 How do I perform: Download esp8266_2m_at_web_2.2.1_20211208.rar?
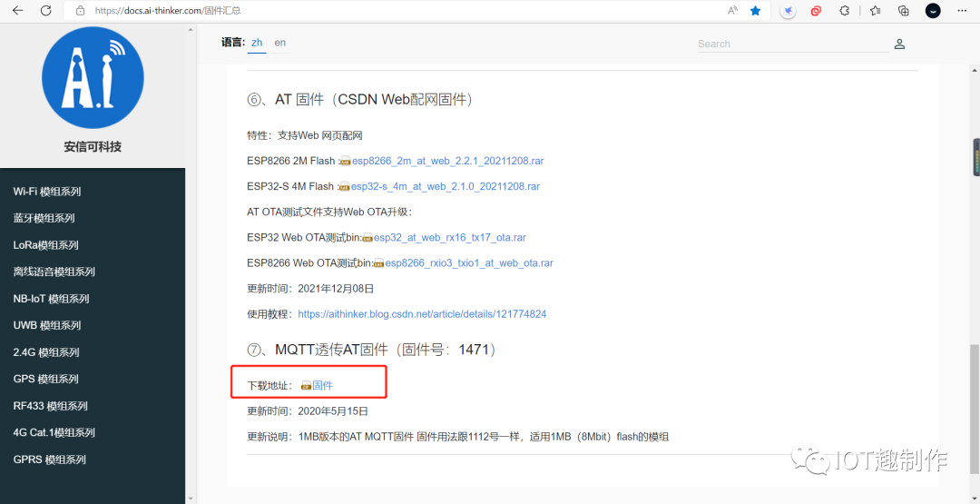click(447, 161)
